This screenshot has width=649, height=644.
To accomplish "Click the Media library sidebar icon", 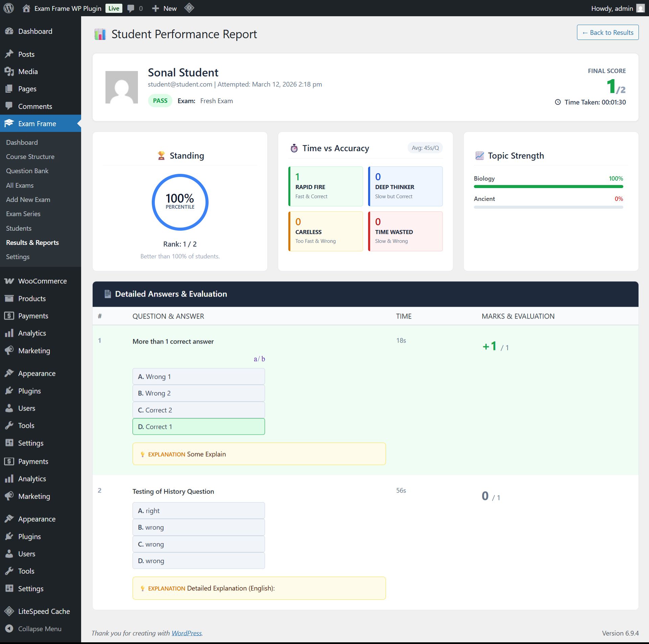I will 9,71.
